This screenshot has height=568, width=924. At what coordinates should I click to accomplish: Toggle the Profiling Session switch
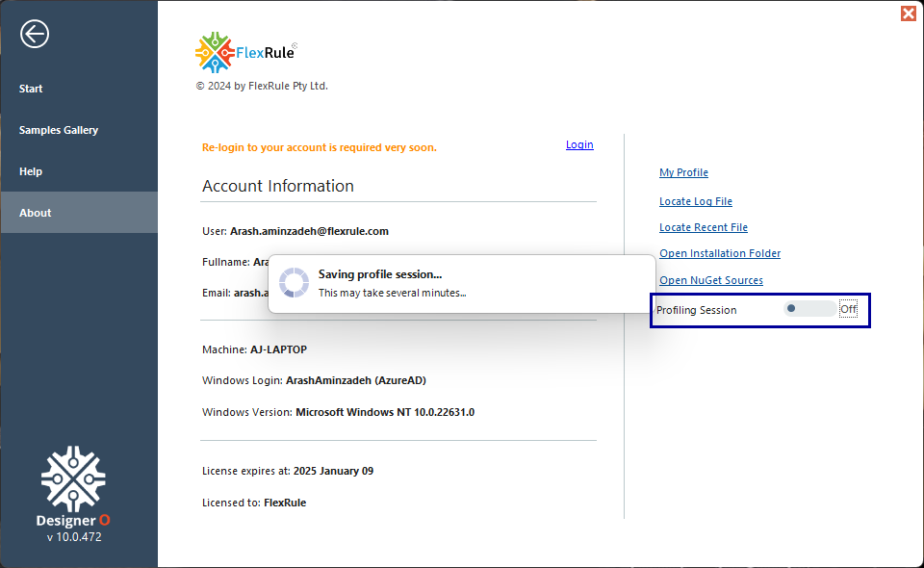[809, 309]
